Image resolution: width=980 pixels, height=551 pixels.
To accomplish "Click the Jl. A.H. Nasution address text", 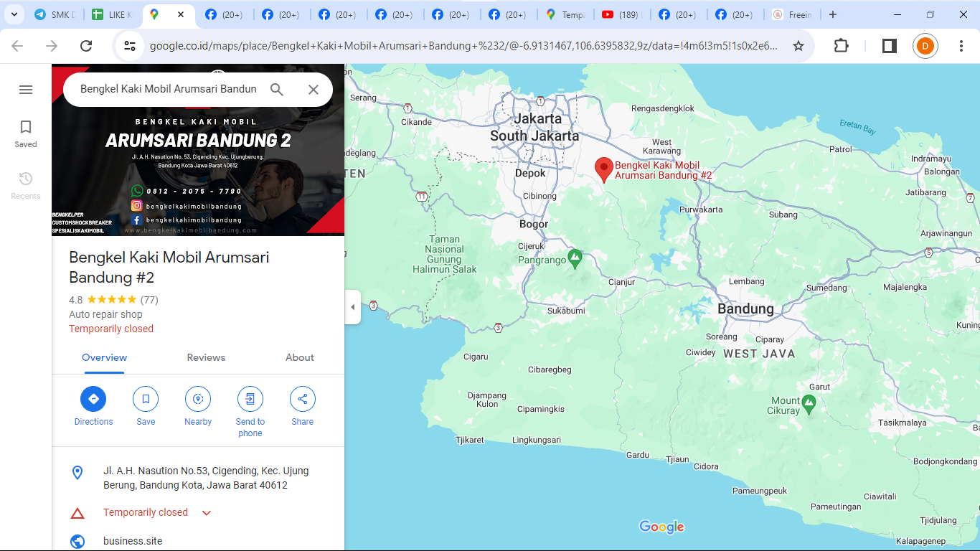I will pos(206,478).
